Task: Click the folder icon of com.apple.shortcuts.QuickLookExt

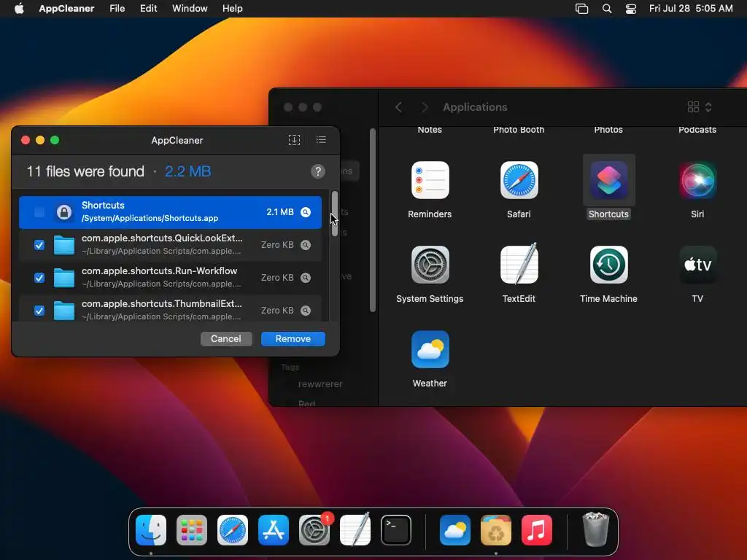Action: [64, 245]
